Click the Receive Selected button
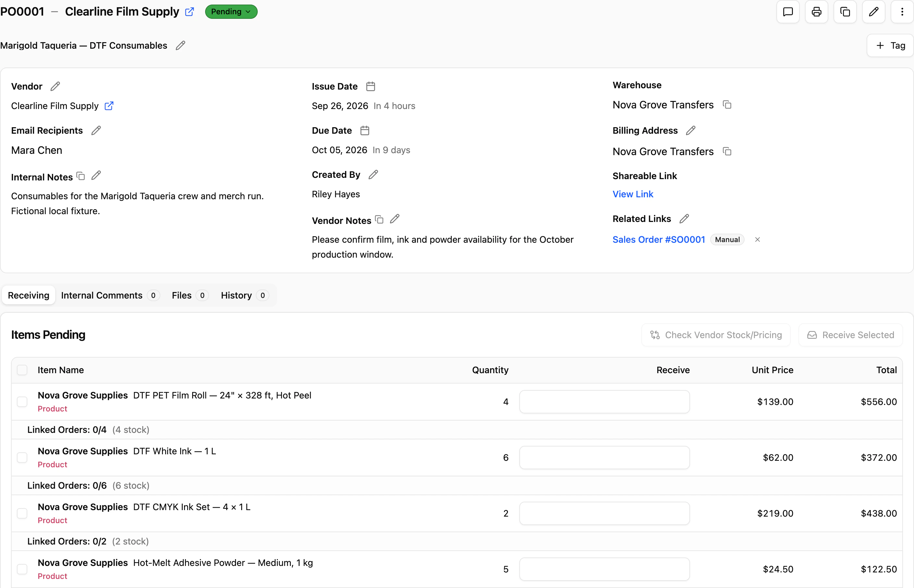Screen dimensions: 914x588 (x=851, y=335)
